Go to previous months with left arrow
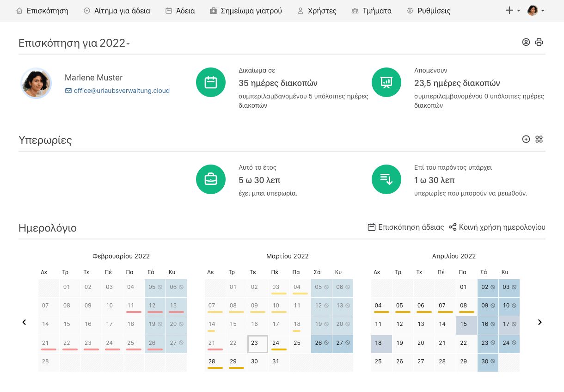Image resolution: width=564 pixels, height=392 pixels. pos(25,322)
